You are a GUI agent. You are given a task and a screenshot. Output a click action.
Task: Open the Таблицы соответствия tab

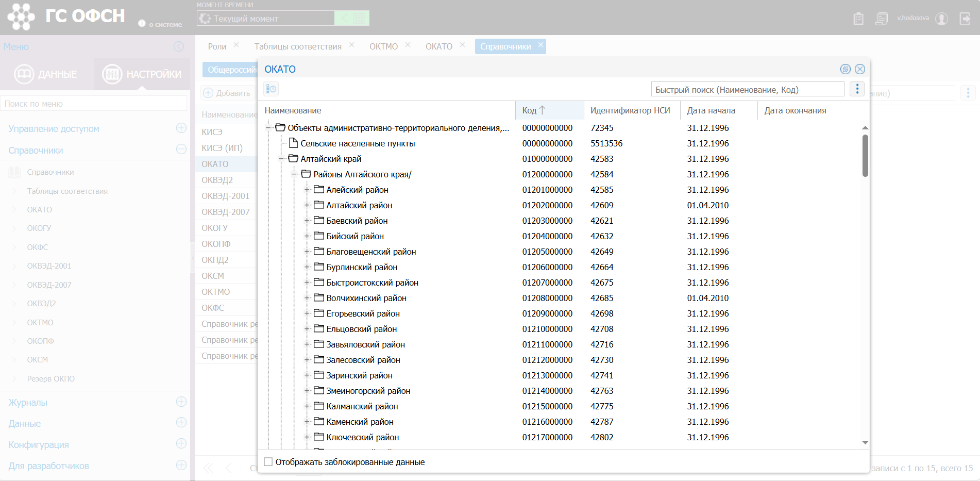(298, 46)
